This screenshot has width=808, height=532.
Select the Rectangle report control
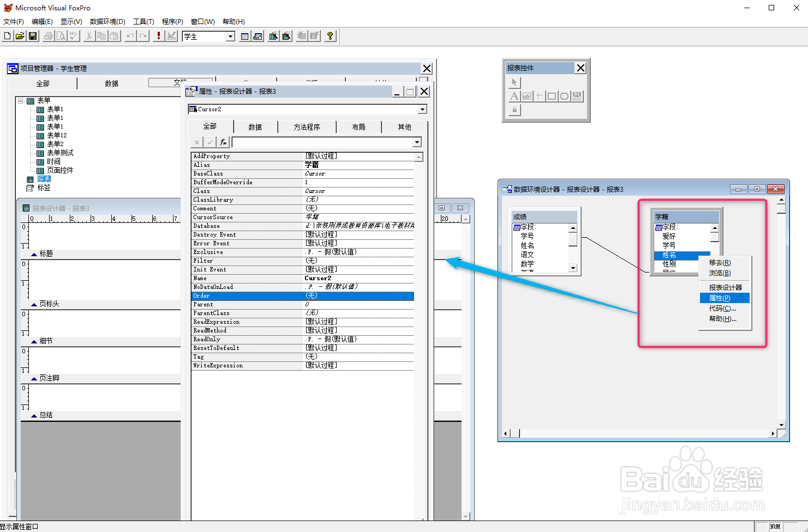point(552,96)
